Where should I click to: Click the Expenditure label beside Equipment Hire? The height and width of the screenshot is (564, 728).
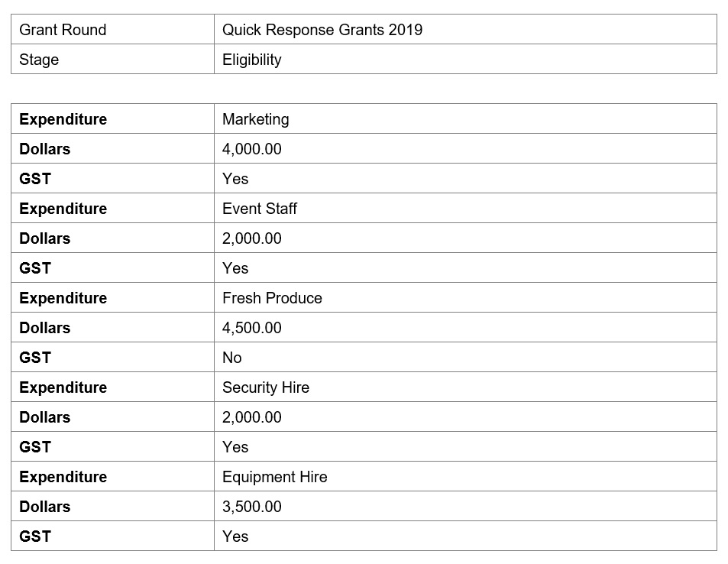click(63, 477)
